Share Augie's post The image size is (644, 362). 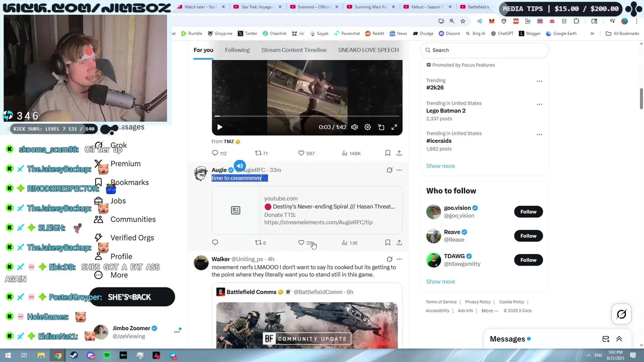(x=399, y=242)
